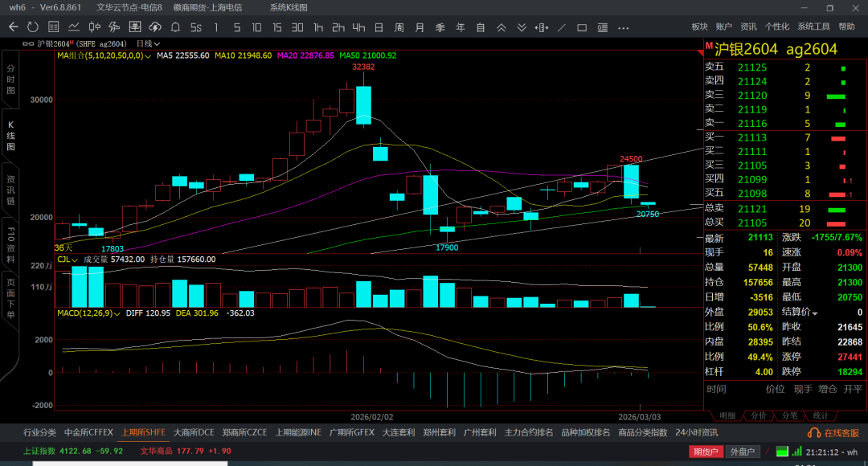Open the 日线 period dropdown
The image size is (868, 466).
[x=148, y=43]
